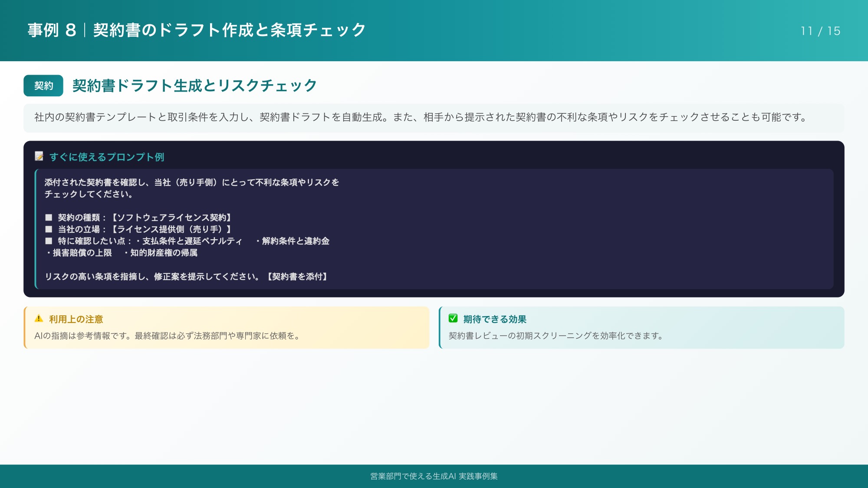Image resolution: width=868 pixels, height=488 pixels.
Task: Click the text 【ソフトウェアライセンス契約】
Action: (171, 217)
